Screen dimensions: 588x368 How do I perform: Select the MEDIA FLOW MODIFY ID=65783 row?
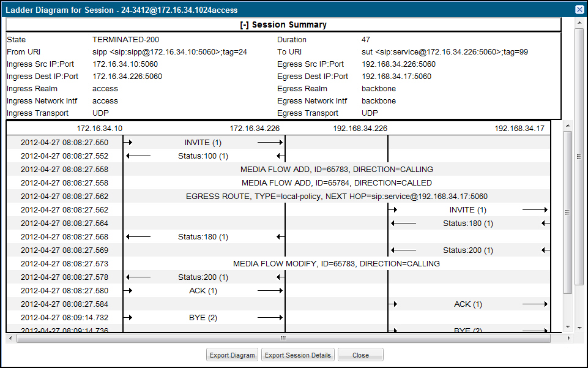pyautogui.click(x=337, y=264)
